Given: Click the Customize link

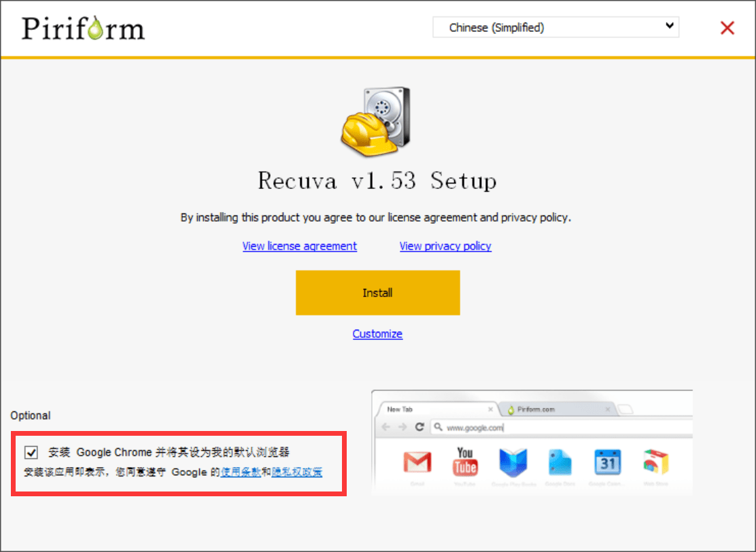Looking at the screenshot, I should [x=377, y=334].
